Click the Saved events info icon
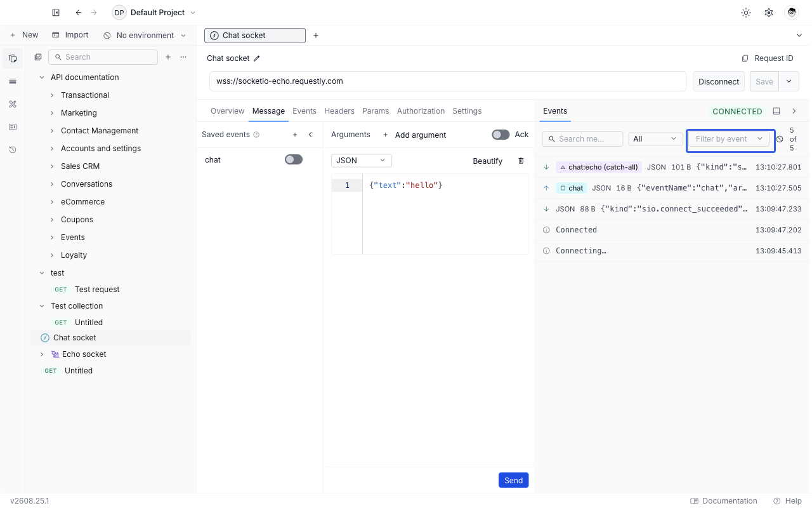Screen dimensions: 812x508 (256, 135)
